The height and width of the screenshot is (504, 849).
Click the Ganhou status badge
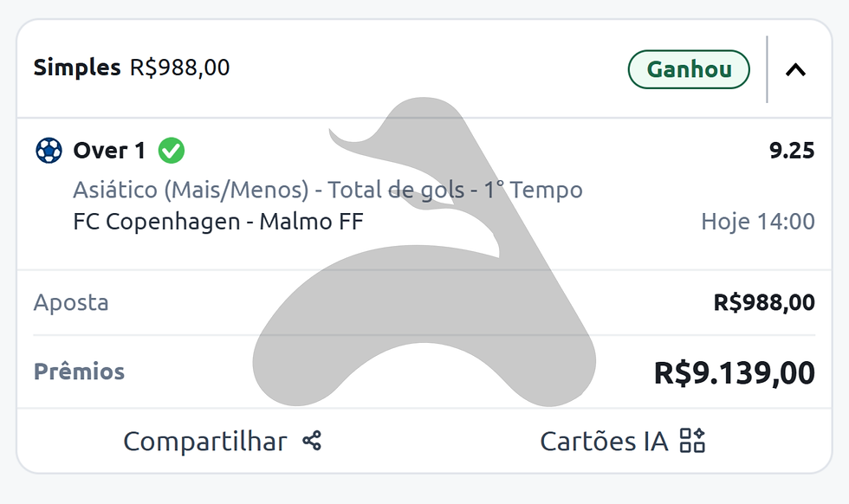pyautogui.click(x=689, y=69)
